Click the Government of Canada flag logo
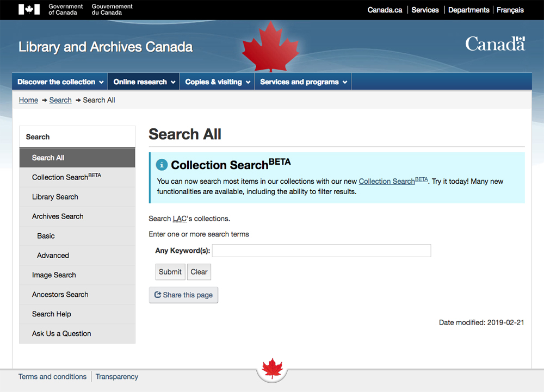The image size is (544, 392). click(x=29, y=9)
